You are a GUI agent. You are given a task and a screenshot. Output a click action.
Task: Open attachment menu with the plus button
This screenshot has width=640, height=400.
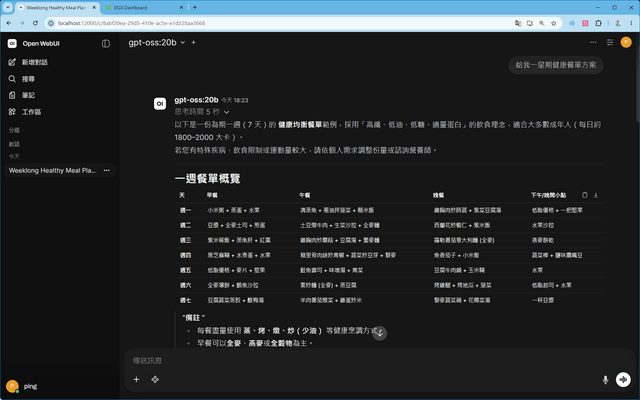click(136, 380)
